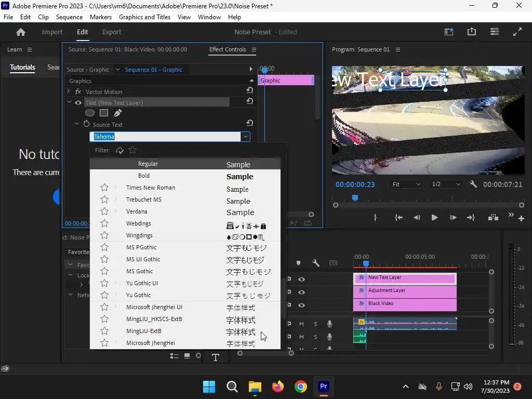The height and width of the screenshot is (399, 532).
Task: Mute the first audio track
Action: pos(301,324)
